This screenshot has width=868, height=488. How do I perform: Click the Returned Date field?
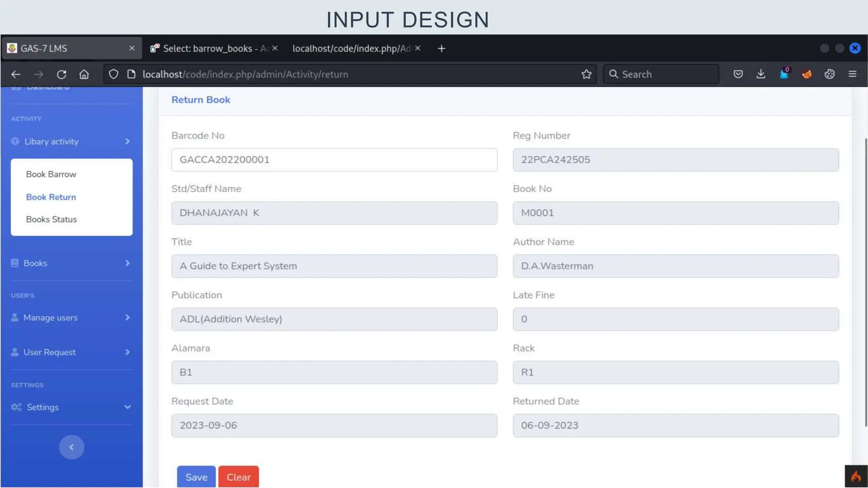[676, 425]
